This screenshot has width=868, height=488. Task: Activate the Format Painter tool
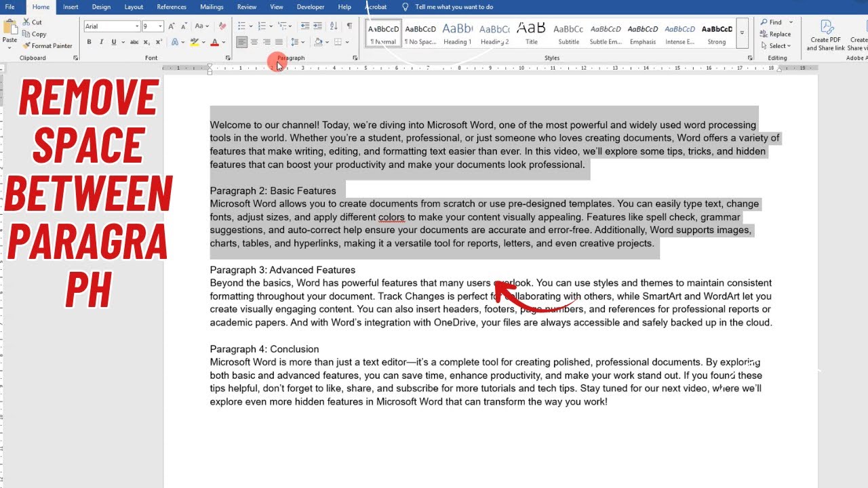tap(47, 45)
